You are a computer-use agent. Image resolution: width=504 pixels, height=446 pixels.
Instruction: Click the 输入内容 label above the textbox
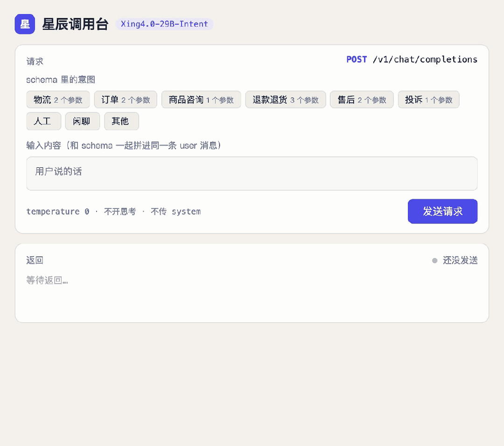pos(124,146)
